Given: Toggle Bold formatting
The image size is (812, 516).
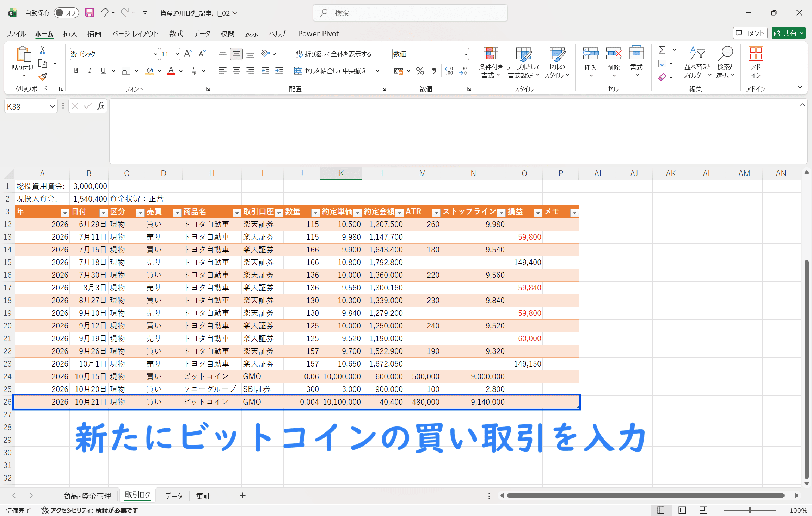Looking at the screenshot, I should click(x=76, y=71).
